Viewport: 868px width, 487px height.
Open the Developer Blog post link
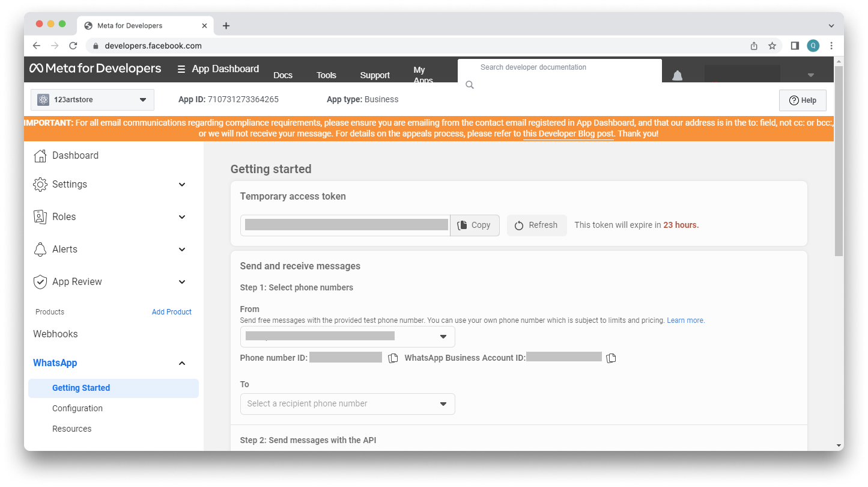tap(568, 134)
